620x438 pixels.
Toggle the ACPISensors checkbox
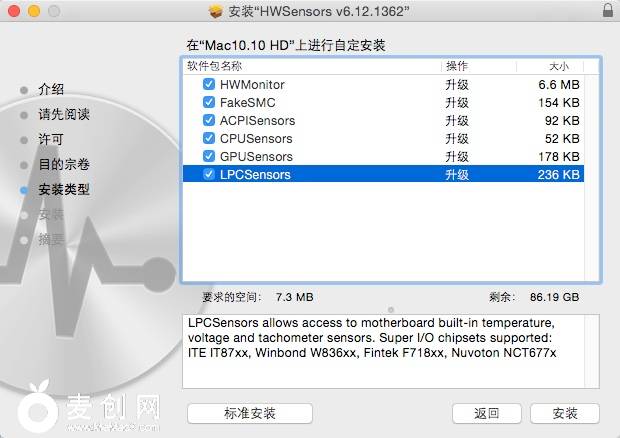(x=209, y=120)
